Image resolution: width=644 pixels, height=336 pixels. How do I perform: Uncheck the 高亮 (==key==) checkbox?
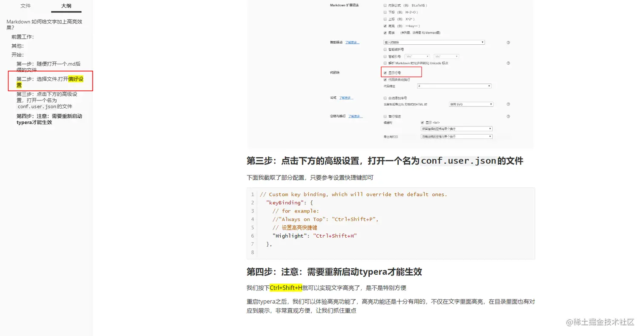click(385, 26)
